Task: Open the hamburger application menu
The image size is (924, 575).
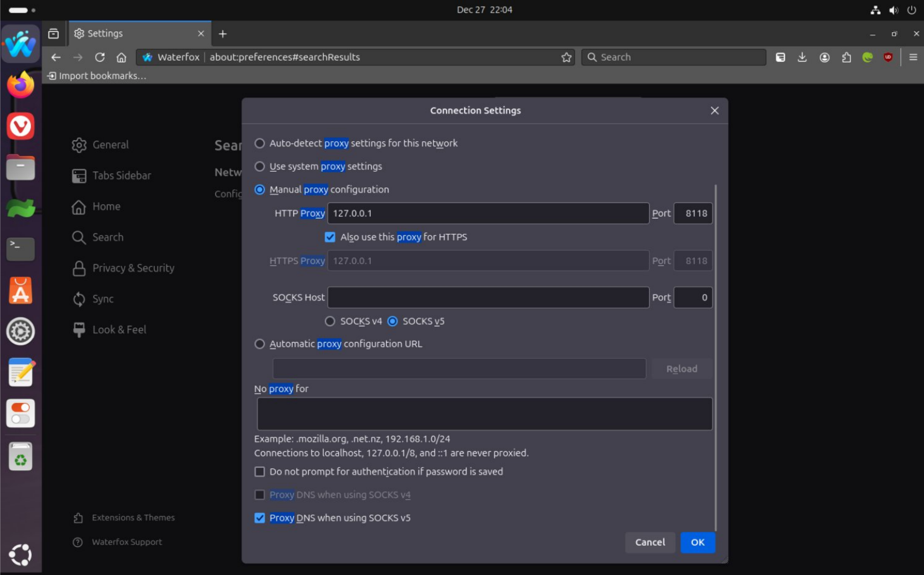Action: tap(913, 57)
